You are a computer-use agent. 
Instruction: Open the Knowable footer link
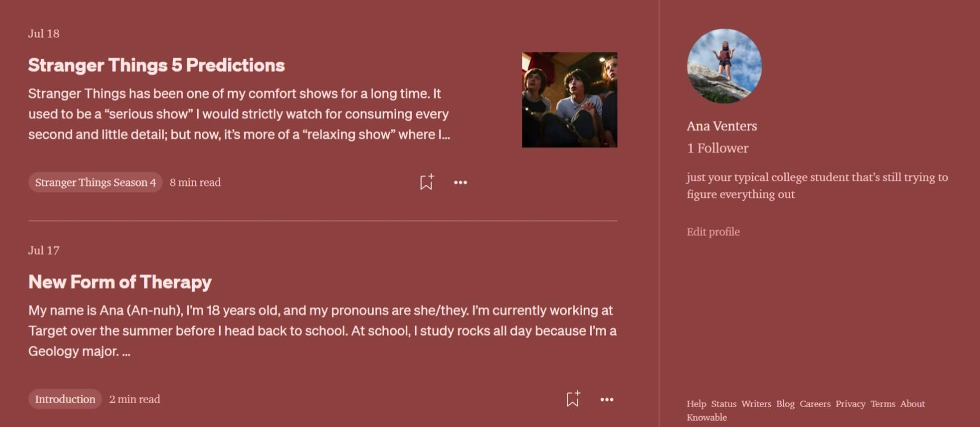click(706, 417)
